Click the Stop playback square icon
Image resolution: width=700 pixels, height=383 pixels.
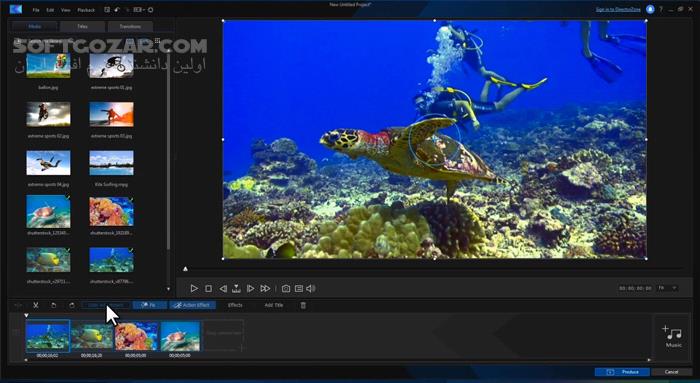coord(208,289)
